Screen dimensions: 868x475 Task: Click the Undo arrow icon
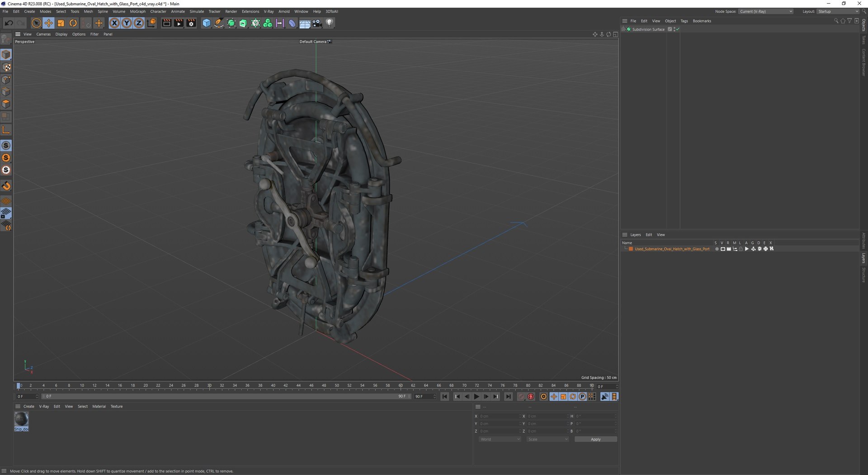tap(9, 23)
